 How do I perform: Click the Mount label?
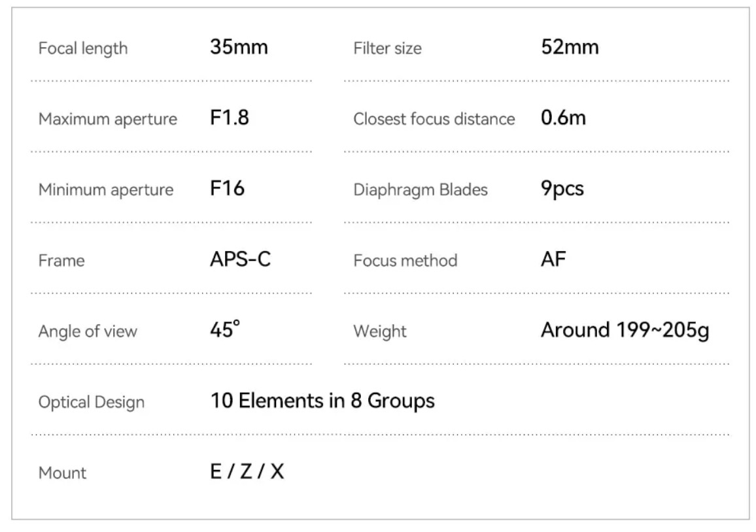(63, 473)
